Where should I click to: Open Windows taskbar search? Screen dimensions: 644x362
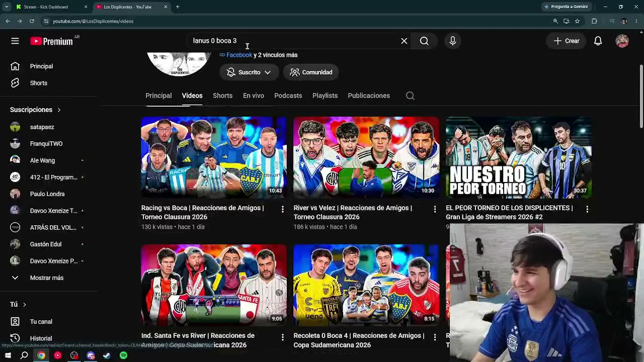[24, 355]
